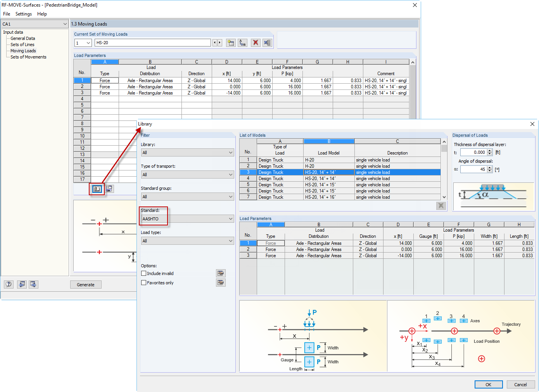
Task: Open the Type of transport dropdown
Action: pos(231,174)
